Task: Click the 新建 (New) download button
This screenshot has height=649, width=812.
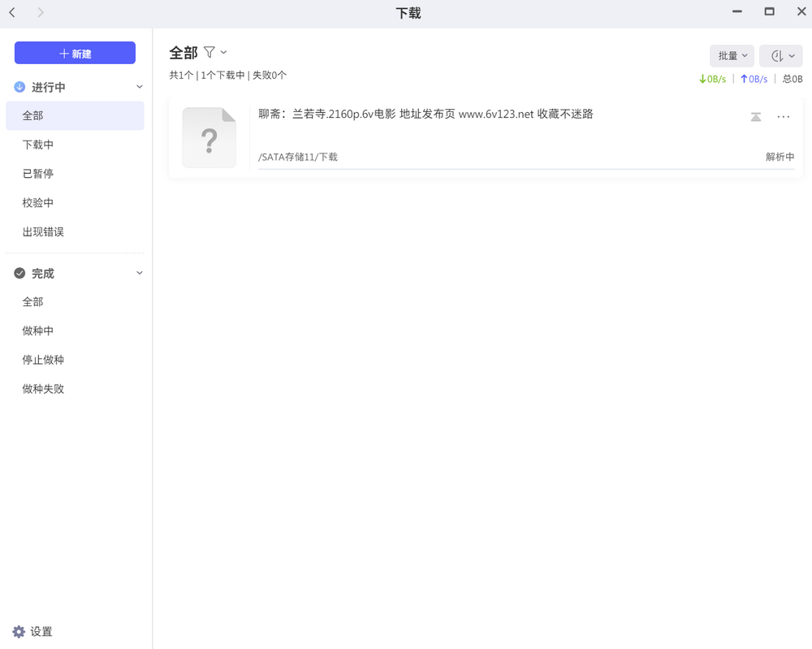Action: [x=75, y=53]
